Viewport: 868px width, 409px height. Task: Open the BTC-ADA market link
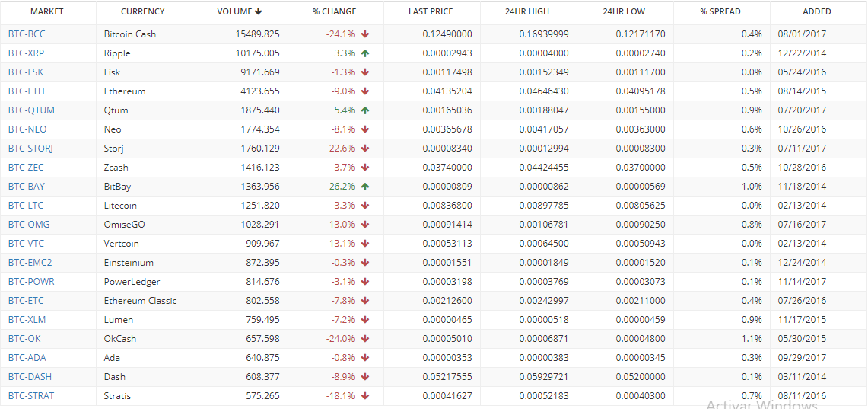click(x=27, y=358)
